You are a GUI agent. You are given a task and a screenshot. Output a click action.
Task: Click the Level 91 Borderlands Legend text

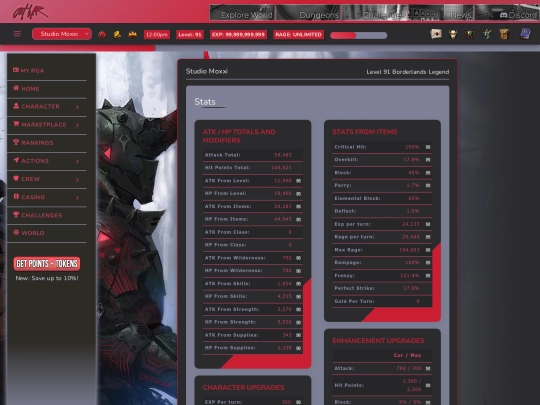pos(407,72)
